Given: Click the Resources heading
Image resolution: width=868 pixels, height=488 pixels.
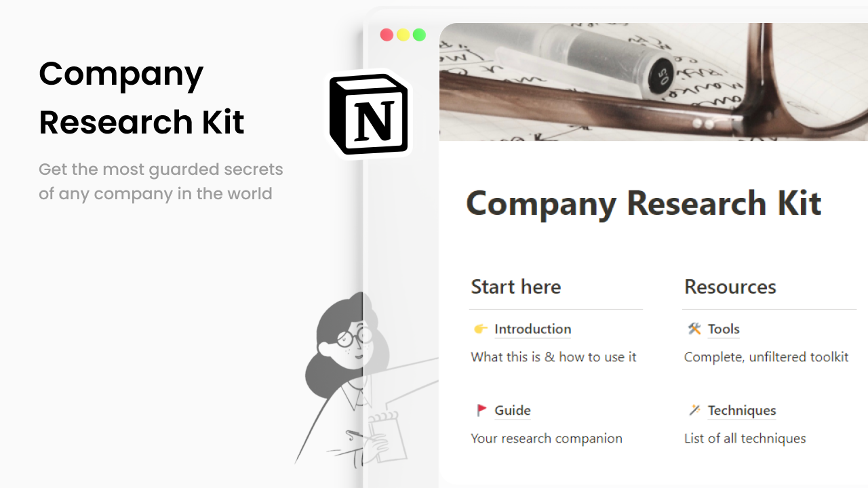Looking at the screenshot, I should (x=730, y=287).
